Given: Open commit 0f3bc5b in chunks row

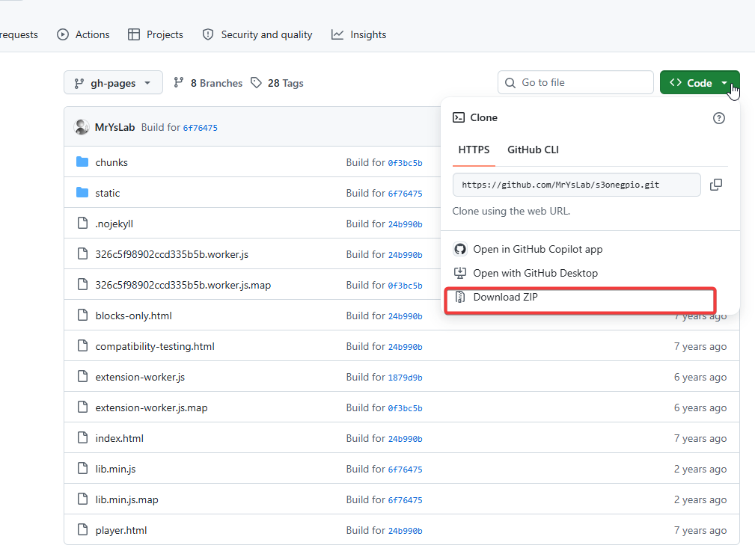Looking at the screenshot, I should pyautogui.click(x=405, y=163).
